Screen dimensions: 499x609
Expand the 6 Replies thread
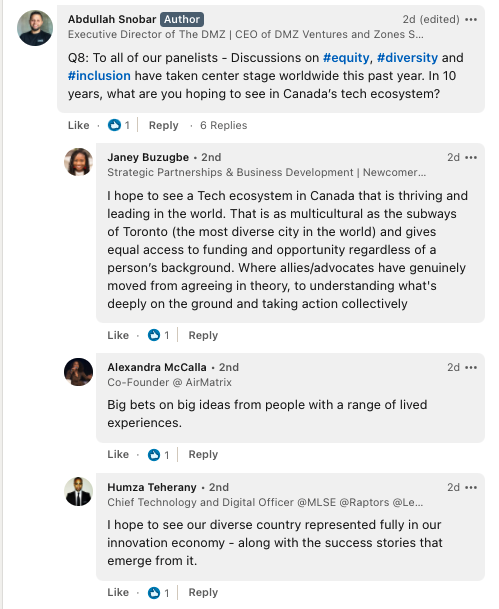point(224,125)
